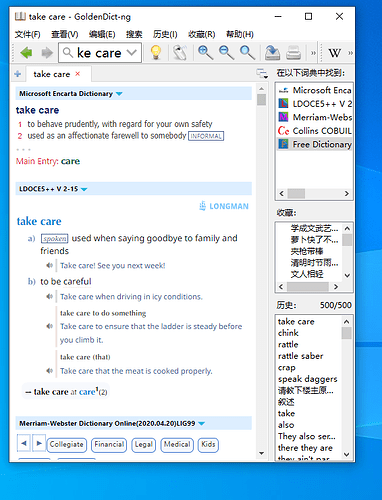
Task: Click the Merriam-Webster left arrow button
Action: pyautogui.click(x=23, y=443)
